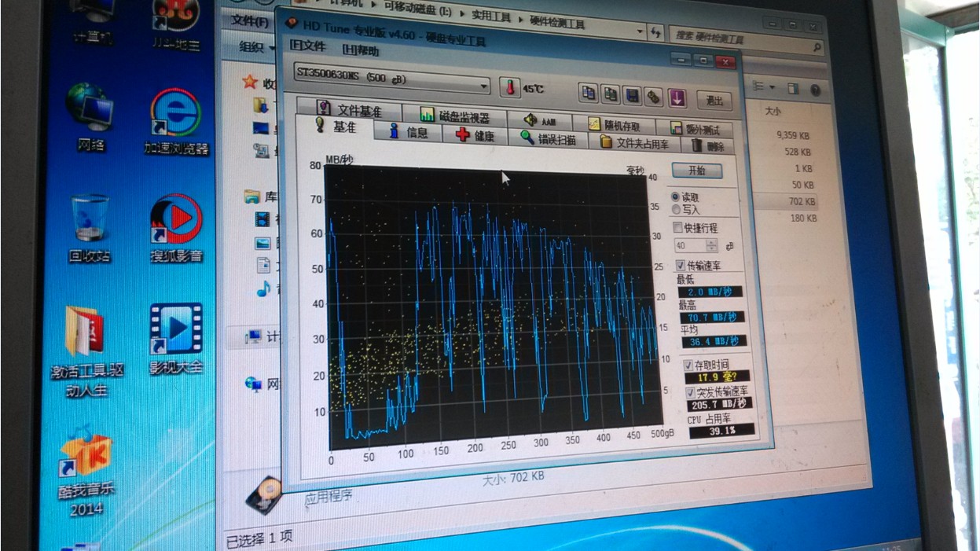
Task: Open the options tool icon
Action: tap(653, 97)
